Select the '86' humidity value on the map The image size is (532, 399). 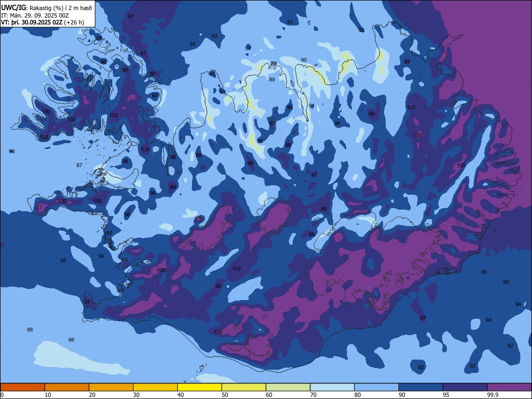(71, 339)
